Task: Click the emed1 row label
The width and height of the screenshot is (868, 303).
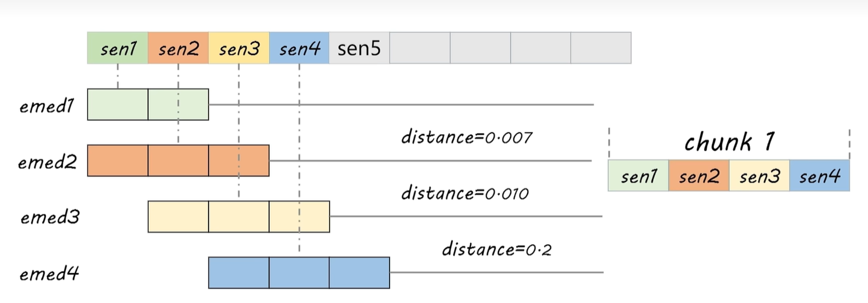Action: [x=48, y=106]
